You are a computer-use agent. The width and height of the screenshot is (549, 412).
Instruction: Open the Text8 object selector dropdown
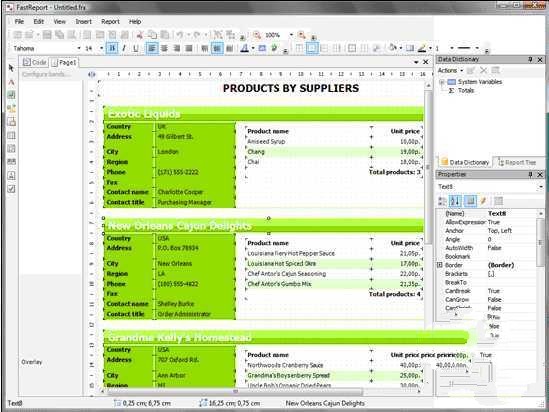tap(541, 187)
